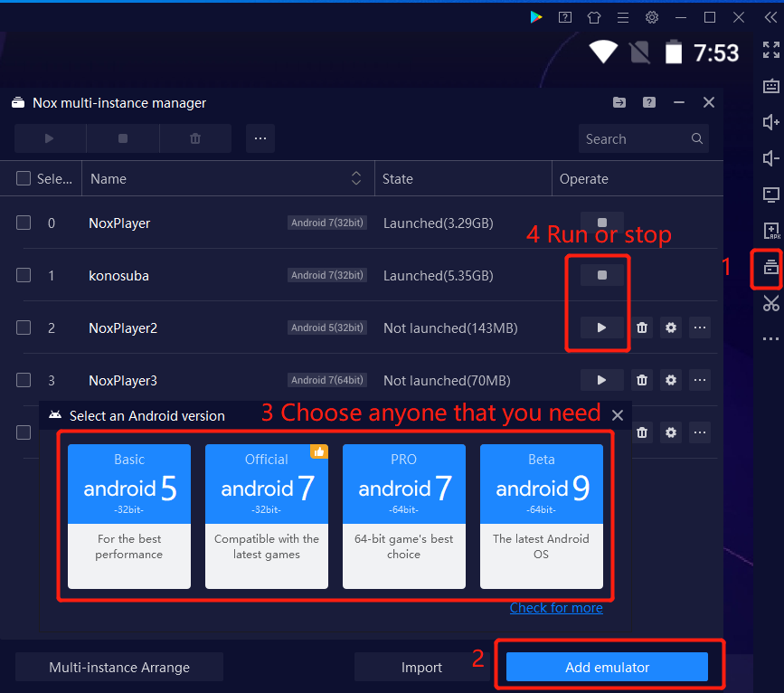
Task: Open multi-instance manager icon in right sidebar
Action: [770, 266]
